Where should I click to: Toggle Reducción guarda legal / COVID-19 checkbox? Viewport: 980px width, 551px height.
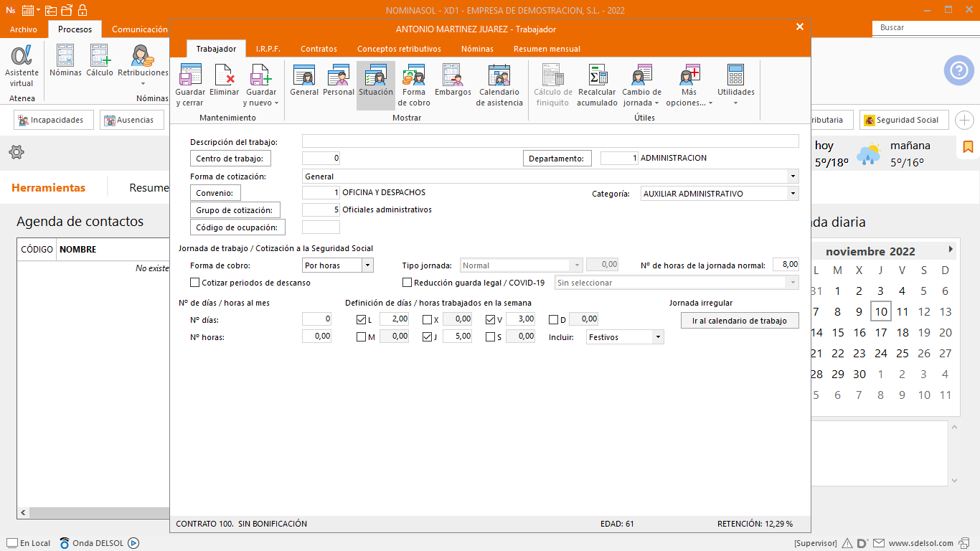pos(407,283)
